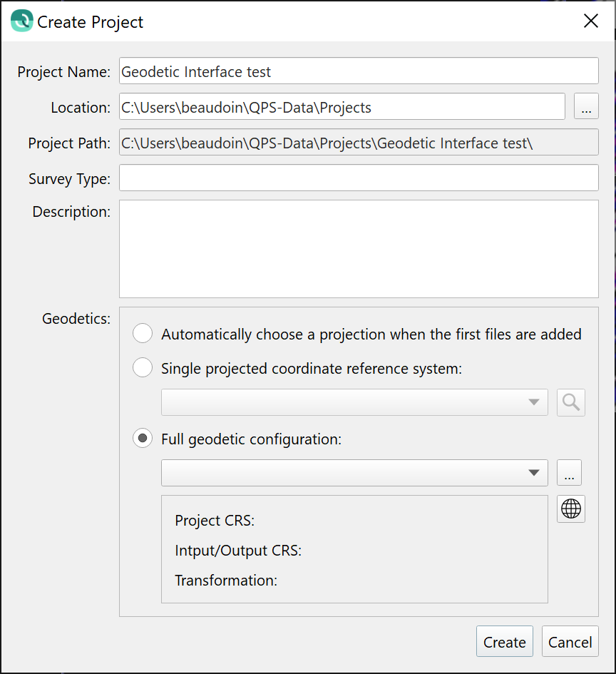Click the browse button next to Location

click(586, 108)
